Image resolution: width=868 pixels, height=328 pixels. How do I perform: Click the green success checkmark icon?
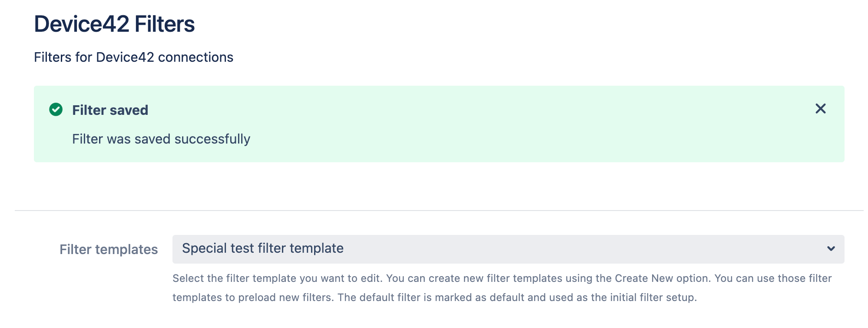pos(56,110)
